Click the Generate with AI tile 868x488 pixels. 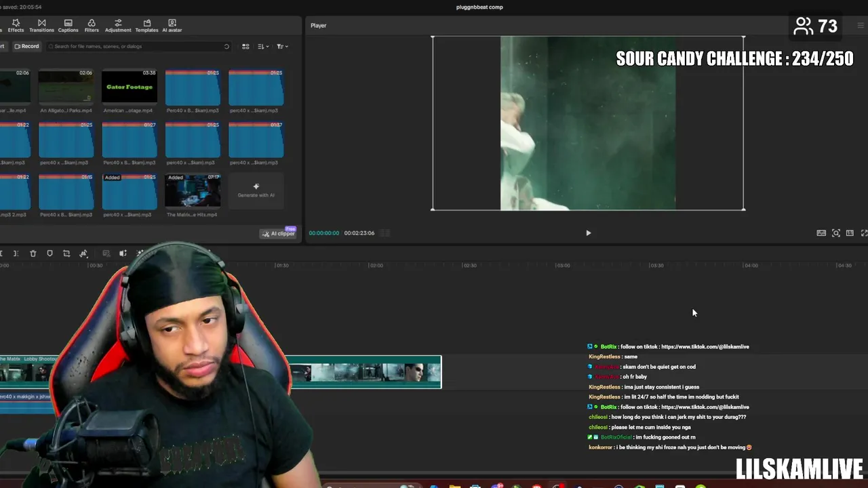[256, 191]
